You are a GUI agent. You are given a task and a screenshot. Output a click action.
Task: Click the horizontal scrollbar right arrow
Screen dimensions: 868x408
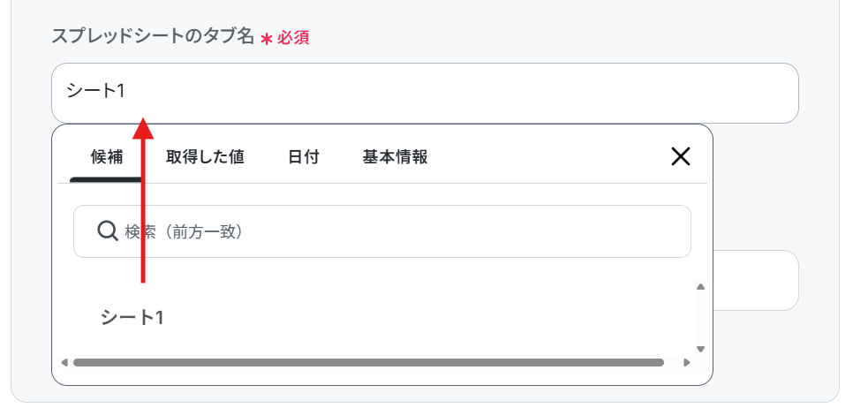pos(686,362)
